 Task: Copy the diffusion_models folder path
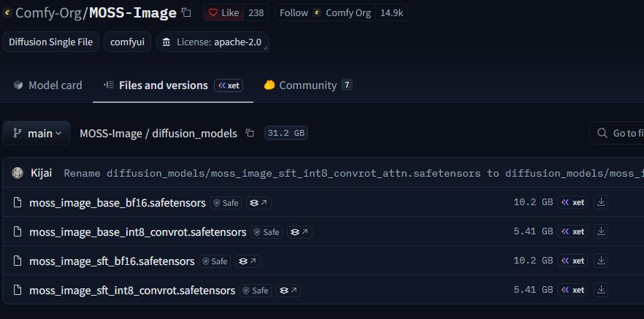pos(250,133)
